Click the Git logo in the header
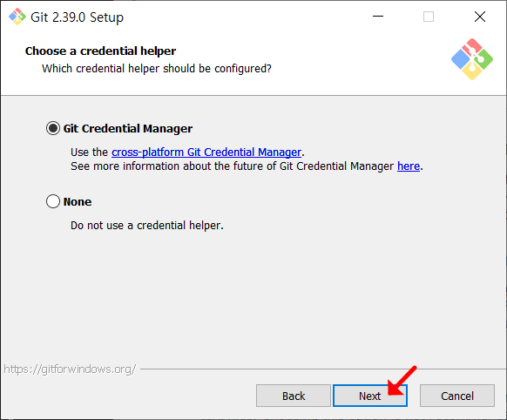Image resolution: width=507 pixels, height=420 pixels. pyautogui.click(x=472, y=59)
